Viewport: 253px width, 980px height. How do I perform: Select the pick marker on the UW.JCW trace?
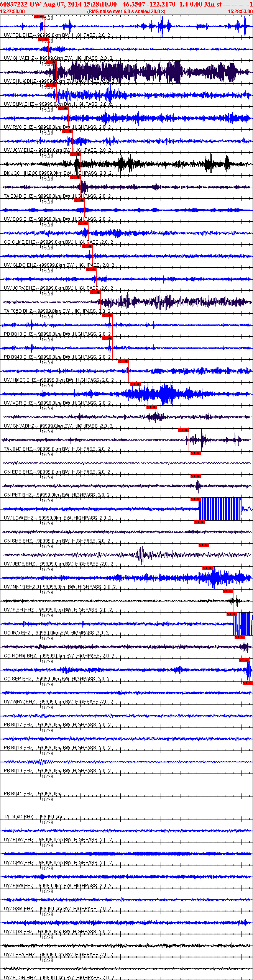[67, 131]
